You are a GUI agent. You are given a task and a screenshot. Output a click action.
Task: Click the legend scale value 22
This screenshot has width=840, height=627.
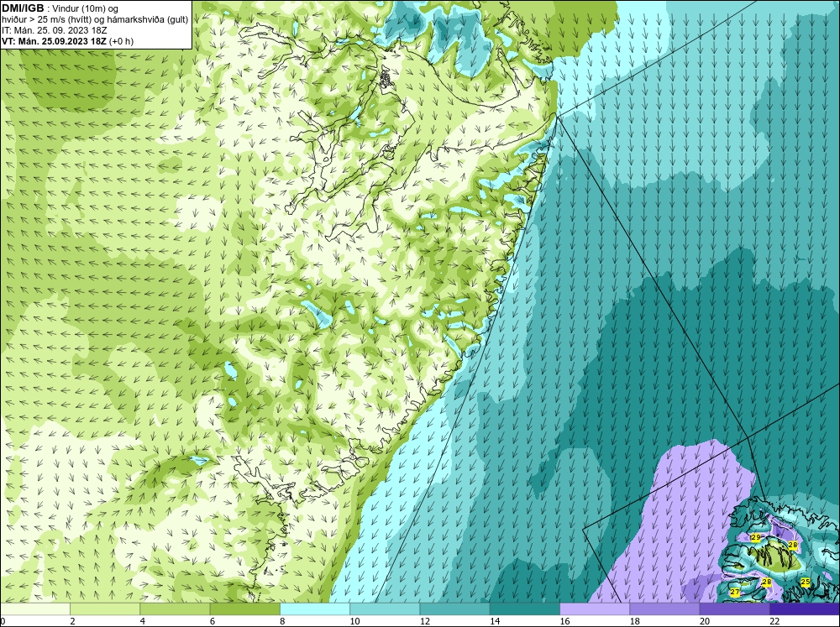tap(774, 621)
